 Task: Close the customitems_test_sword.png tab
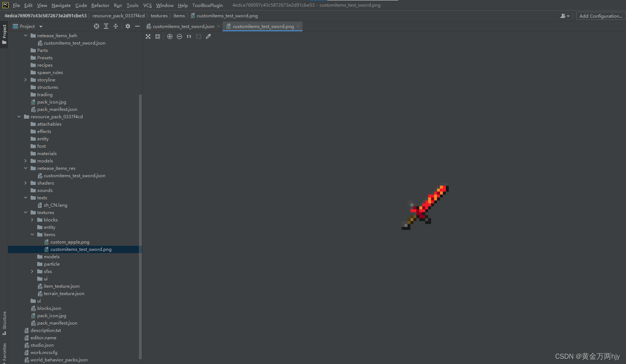(x=298, y=26)
